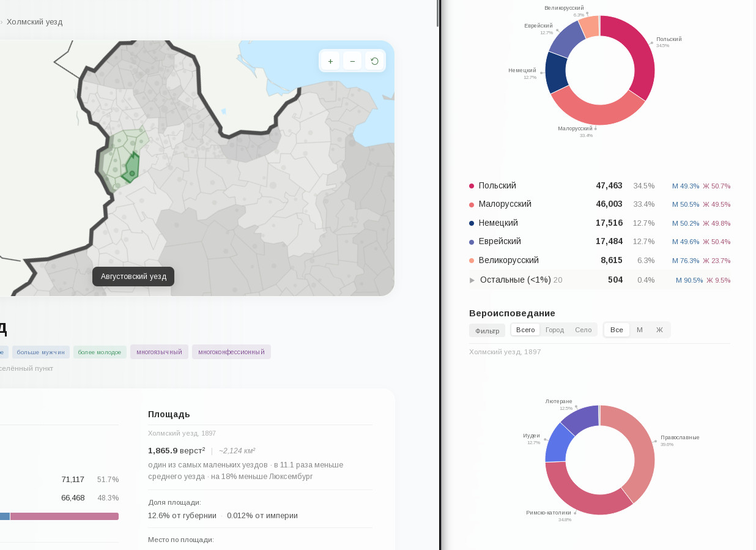Click the Великорусский language row label
This screenshot has height=550, width=756.
click(508, 260)
